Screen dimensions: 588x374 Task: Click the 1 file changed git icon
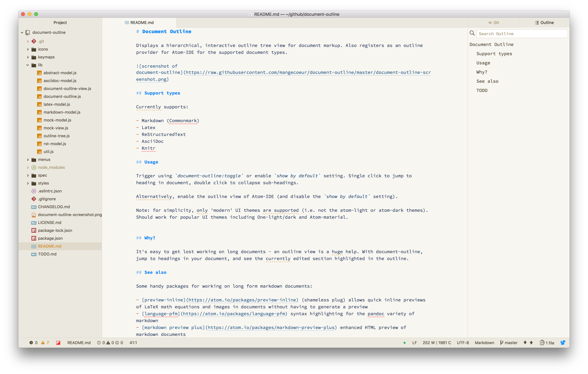pyautogui.click(x=547, y=343)
